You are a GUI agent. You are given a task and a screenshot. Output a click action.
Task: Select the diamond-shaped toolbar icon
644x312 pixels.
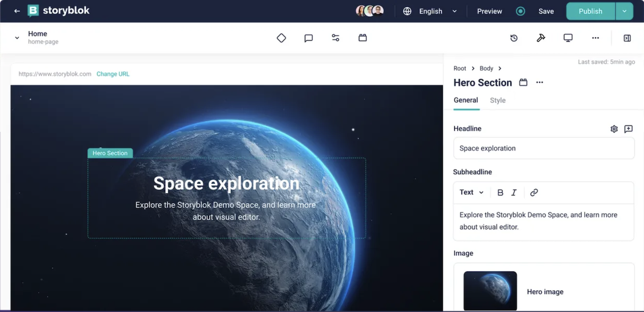pos(281,38)
